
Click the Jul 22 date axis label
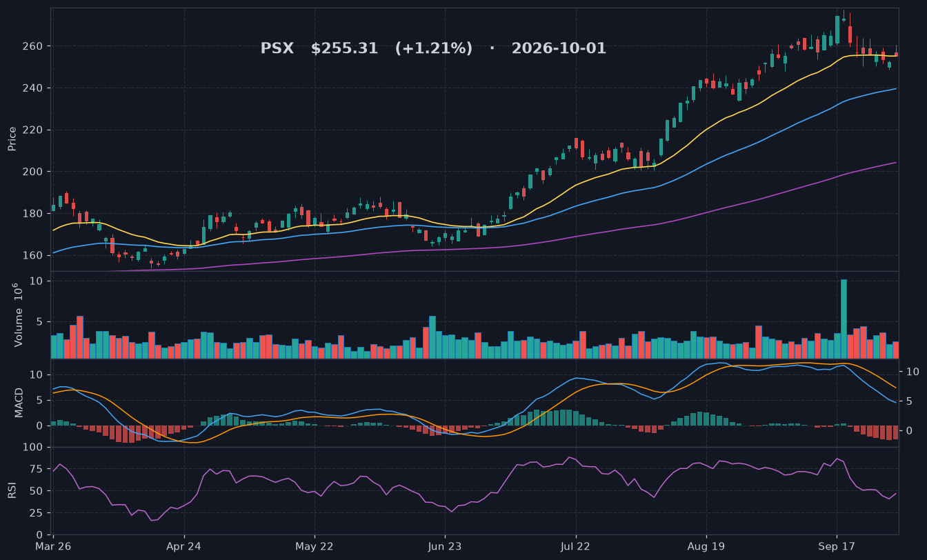coord(575,546)
